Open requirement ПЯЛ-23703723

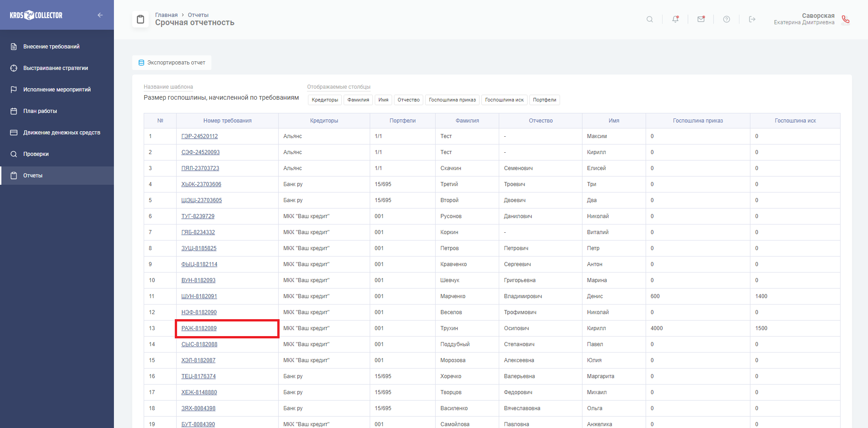(200, 168)
